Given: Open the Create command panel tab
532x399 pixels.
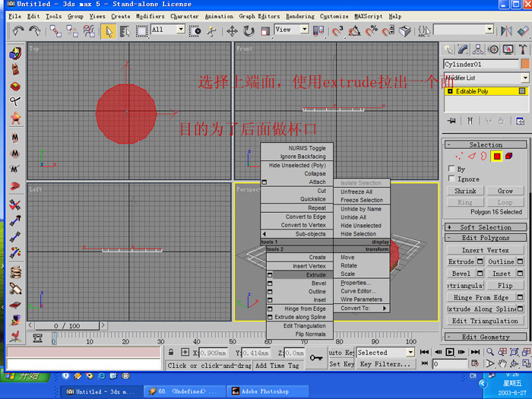Looking at the screenshot, I should tap(448, 50).
